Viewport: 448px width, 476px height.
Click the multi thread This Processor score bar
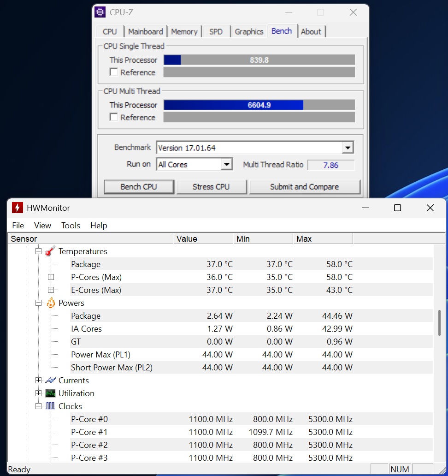[x=259, y=105]
